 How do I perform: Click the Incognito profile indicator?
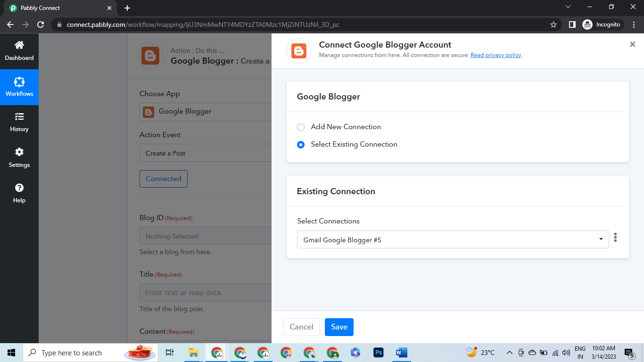603,25
